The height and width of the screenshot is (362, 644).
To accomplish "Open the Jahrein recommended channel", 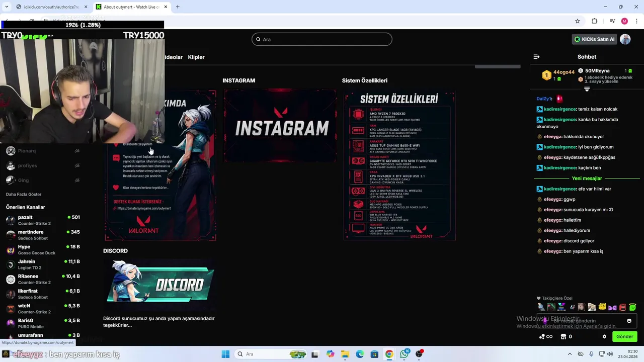I will [x=43, y=264].
